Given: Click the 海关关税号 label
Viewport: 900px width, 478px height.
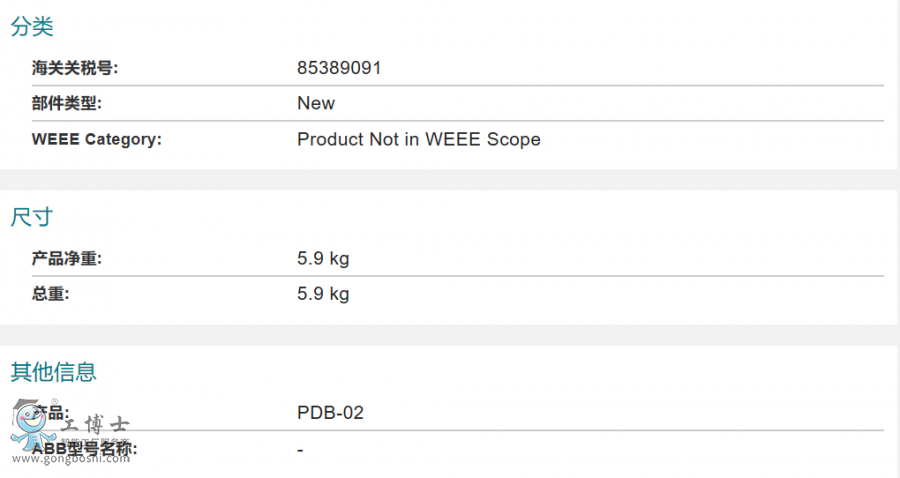Looking at the screenshot, I should [x=75, y=68].
